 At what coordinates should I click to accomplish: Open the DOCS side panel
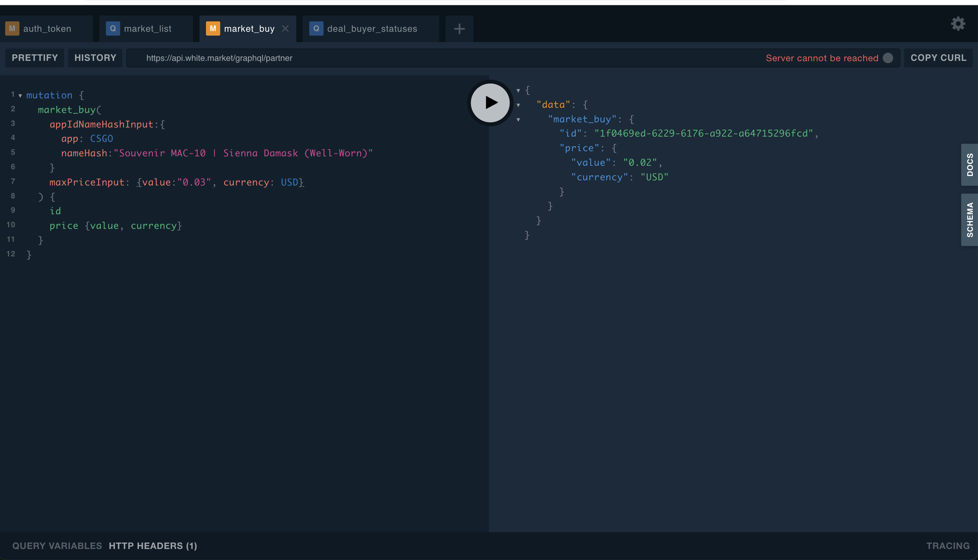[x=970, y=165]
